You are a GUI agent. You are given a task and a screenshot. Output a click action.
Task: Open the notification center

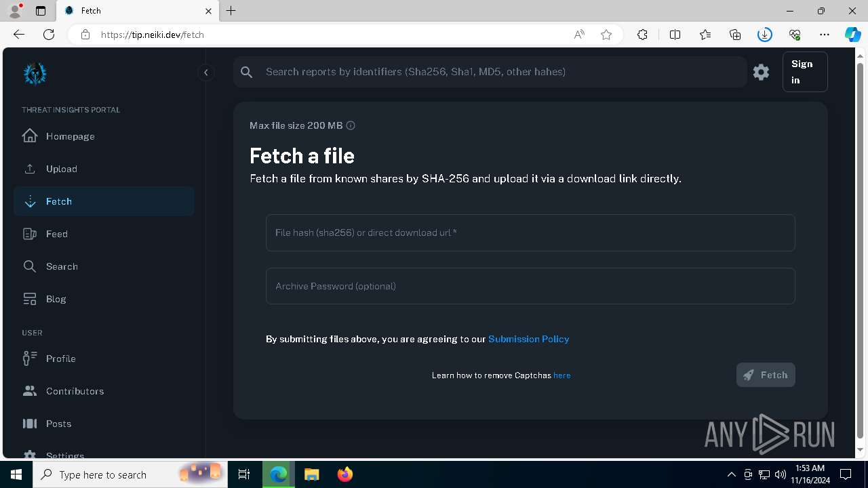pos(846,474)
